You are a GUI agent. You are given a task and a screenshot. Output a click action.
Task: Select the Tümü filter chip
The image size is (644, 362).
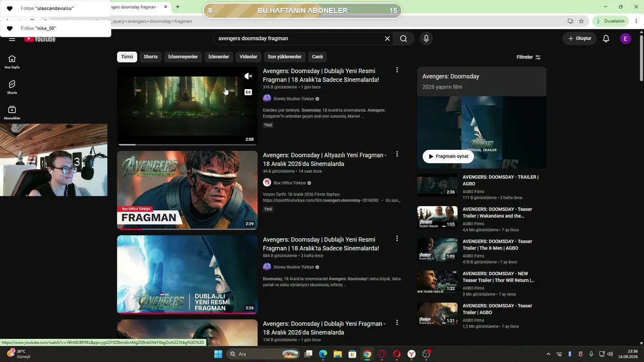coord(127,57)
